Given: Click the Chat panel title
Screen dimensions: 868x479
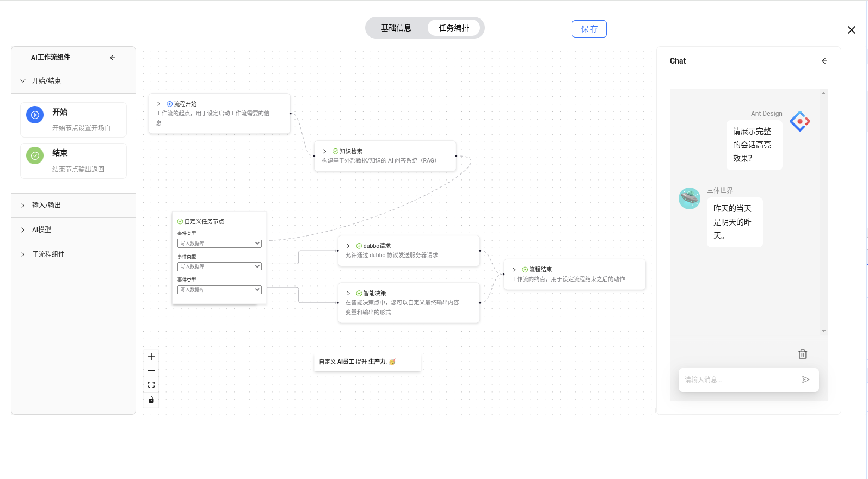Looking at the screenshot, I should click(678, 61).
